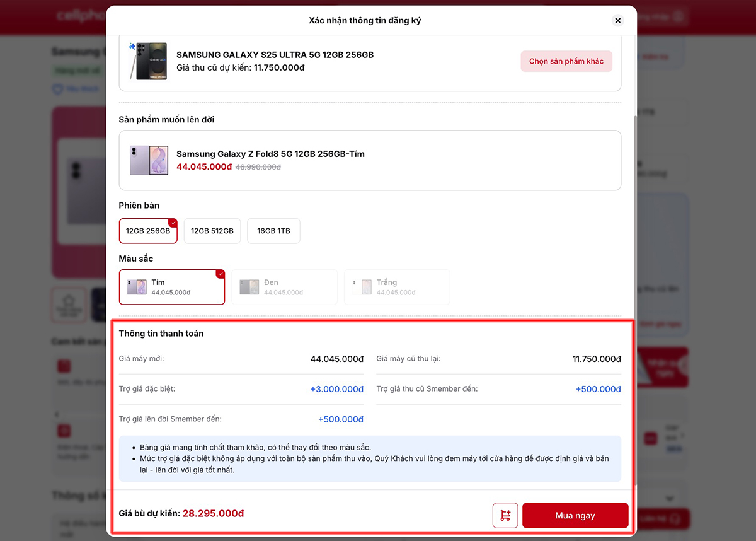This screenshot has height=541, width=756.
Task: Click the 'Thông tin thanh toán' heading
Action: [x=161, y=334]
